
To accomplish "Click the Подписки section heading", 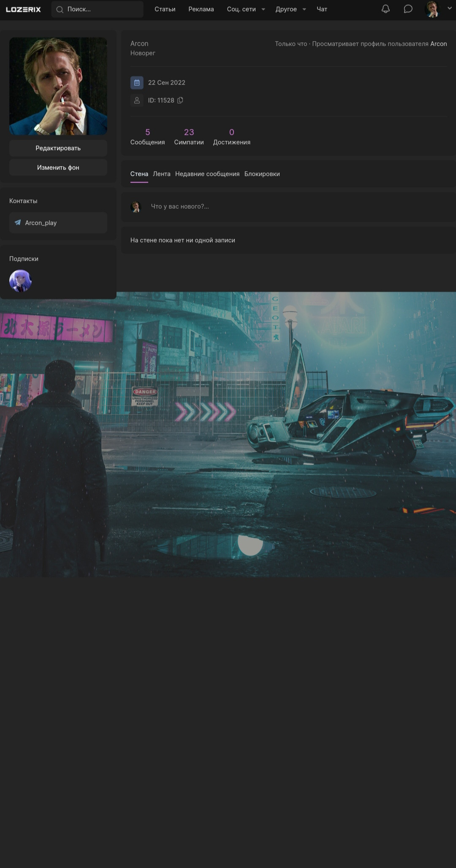I will tap(24, 259).
